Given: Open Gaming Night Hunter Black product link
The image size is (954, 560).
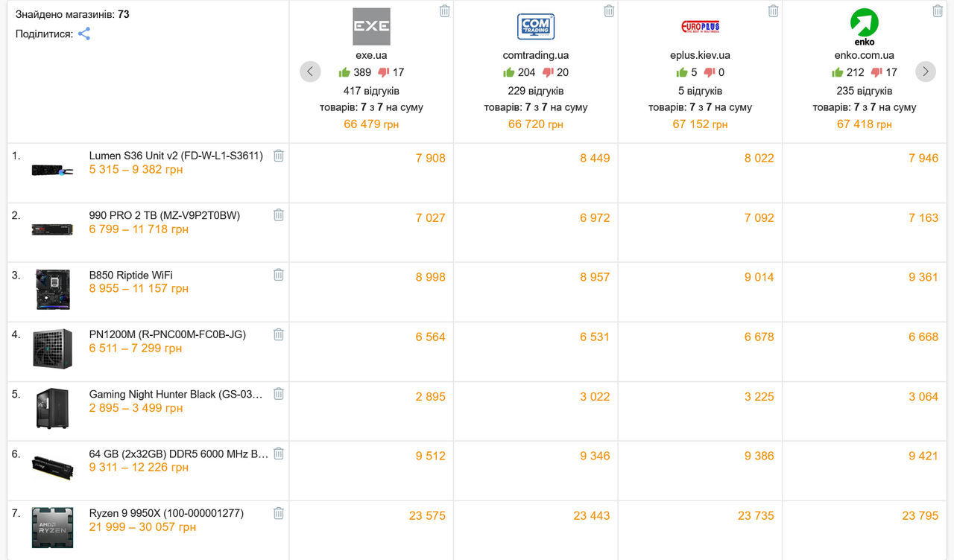Looking at the screenshot, I should coord(176,394).
